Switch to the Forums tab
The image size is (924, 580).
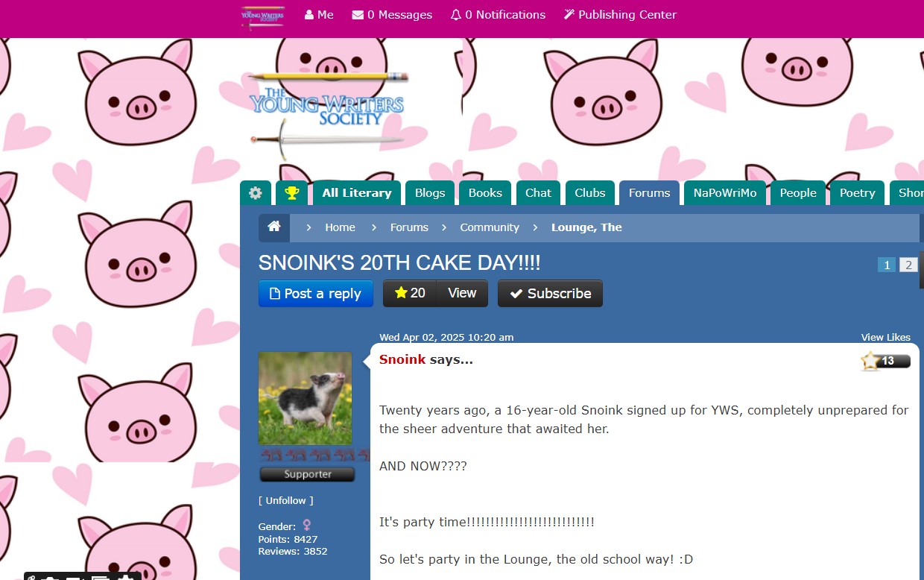tap(649, 193)
